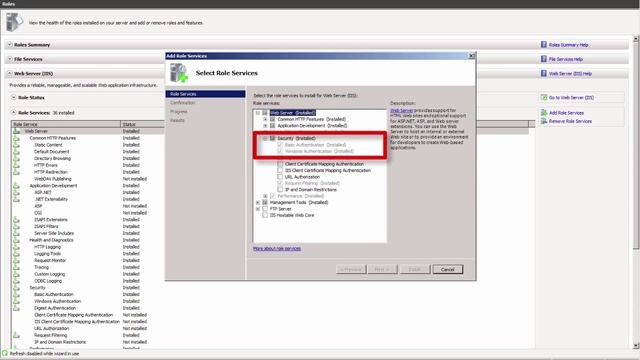Click the main pane scrollbar down arrow
This screenshot has height=360, width=640.
[x=636, y=346]
